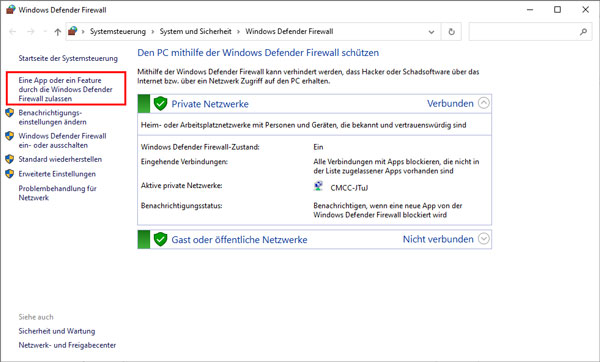Collapse the Private Netzwerke section
600x362 pixels.
[484, 103]
